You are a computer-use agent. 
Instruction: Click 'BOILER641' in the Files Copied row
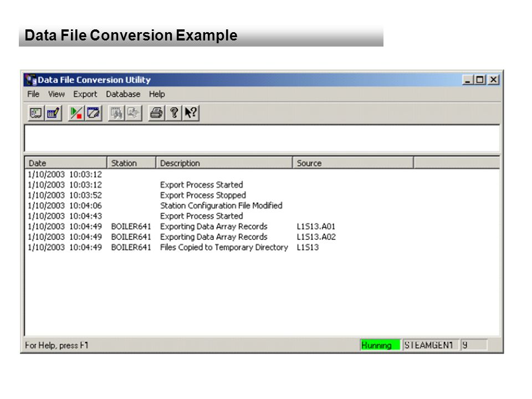(131, 247)
